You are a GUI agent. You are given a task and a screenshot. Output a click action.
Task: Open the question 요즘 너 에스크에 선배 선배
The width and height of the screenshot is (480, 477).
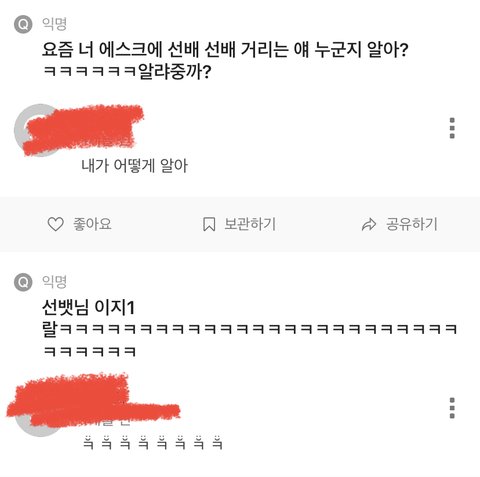(x=225, y=50)
